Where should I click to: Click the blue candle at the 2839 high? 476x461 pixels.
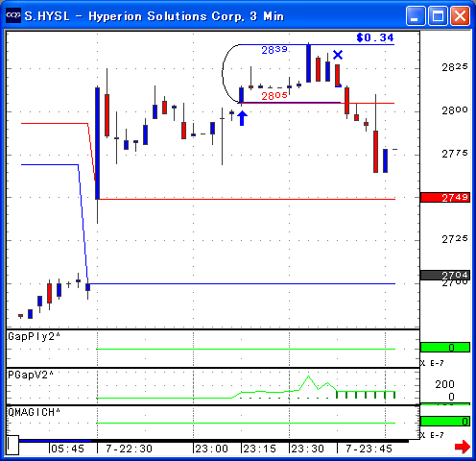(308, 63)
